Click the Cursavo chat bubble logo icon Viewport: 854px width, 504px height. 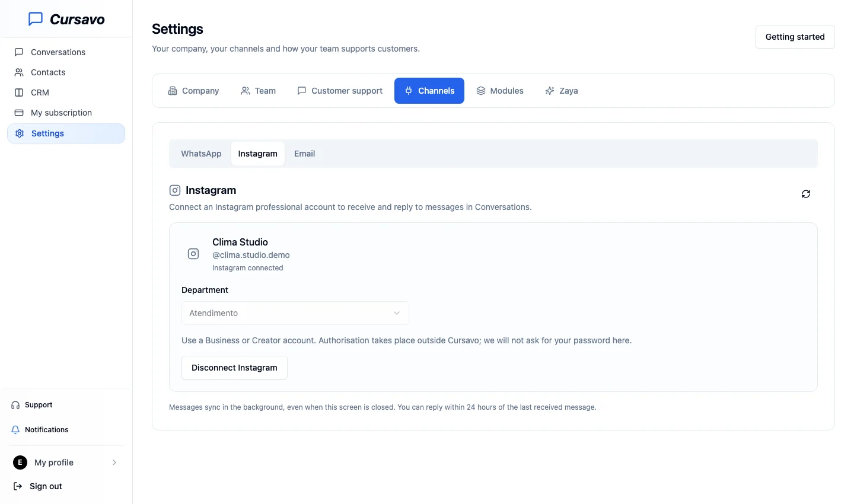click(x=36, y=19)
